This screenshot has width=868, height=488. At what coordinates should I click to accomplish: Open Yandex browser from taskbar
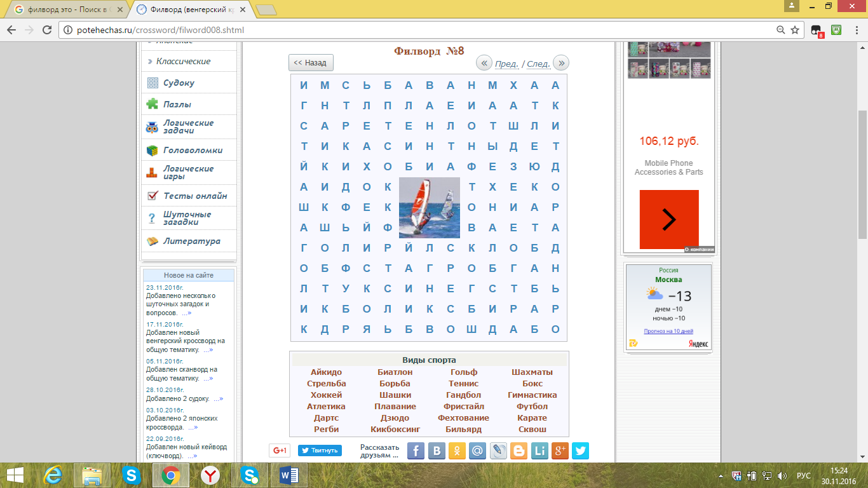click(x=210, y=475)
